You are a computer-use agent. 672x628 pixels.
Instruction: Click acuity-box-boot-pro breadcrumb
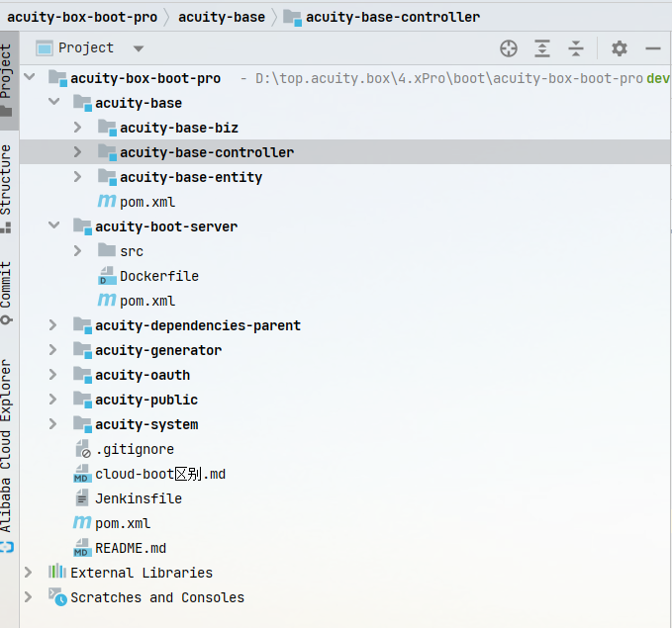82,17
